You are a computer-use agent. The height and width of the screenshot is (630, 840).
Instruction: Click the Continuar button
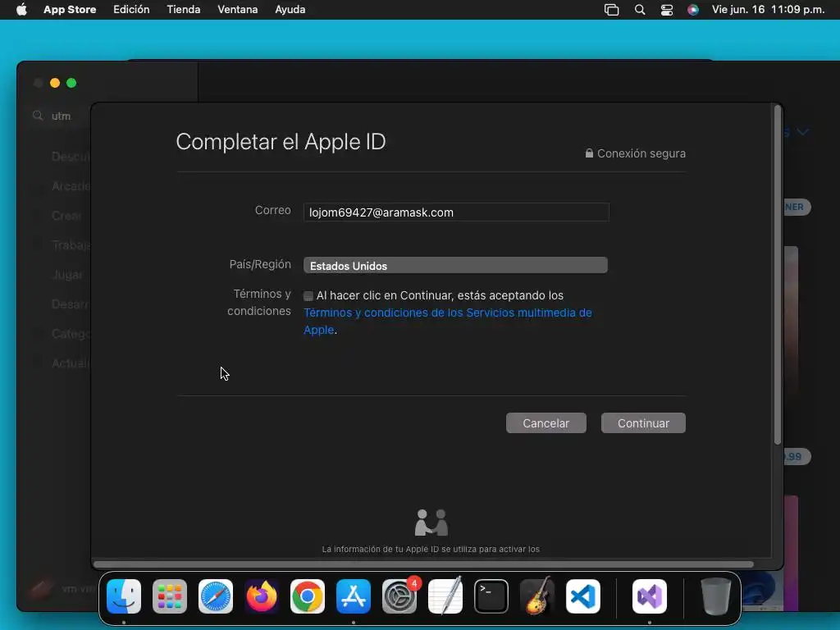643,422
